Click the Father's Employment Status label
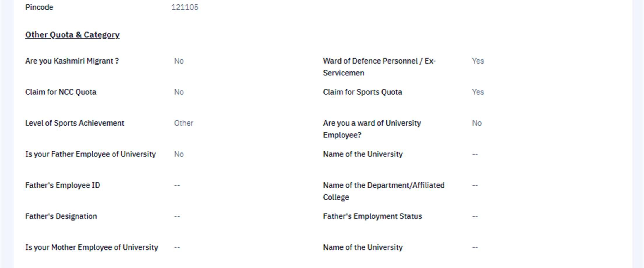 [x=372, y=216]
